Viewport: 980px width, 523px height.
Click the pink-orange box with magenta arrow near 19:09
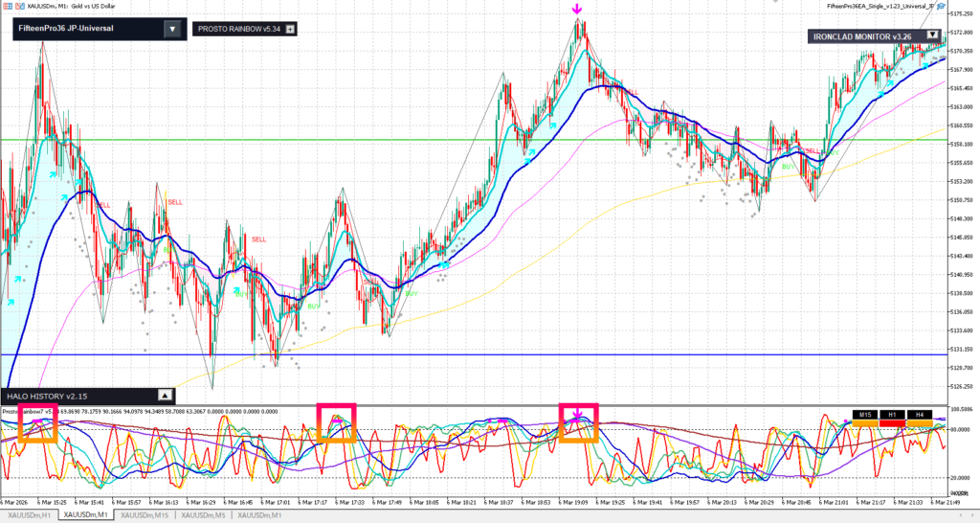click(x=578, y=422)
